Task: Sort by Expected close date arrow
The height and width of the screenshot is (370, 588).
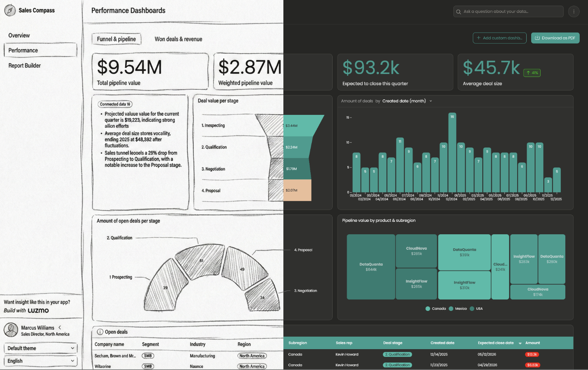Action: coord(520,343)
